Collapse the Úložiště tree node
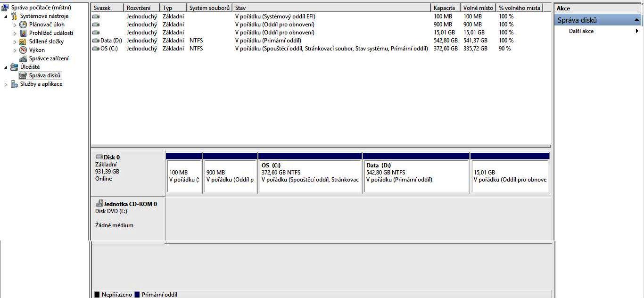 point(6,67)
